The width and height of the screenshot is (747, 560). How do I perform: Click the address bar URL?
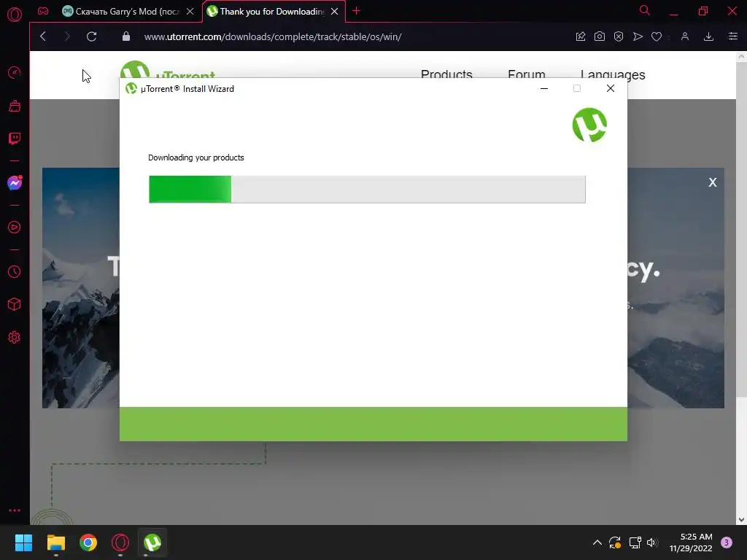[x=273, y=36]
